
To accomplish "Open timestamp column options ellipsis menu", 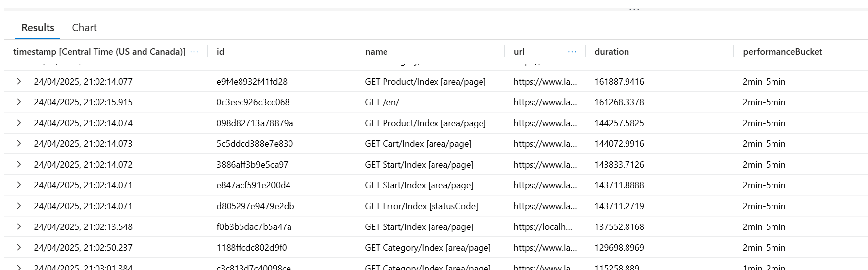I will (x=194, y=52).
